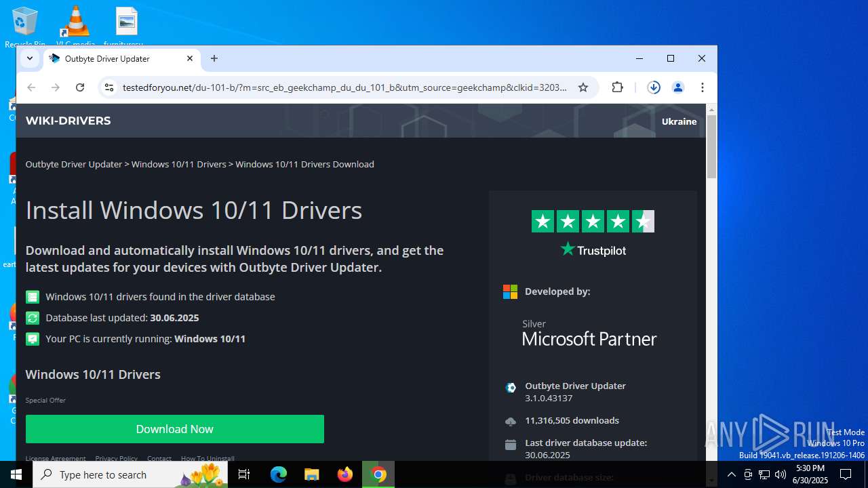The height and width of the screenshot is (488, 868).
Task: Click the driver database list icon
Action: 33,297
